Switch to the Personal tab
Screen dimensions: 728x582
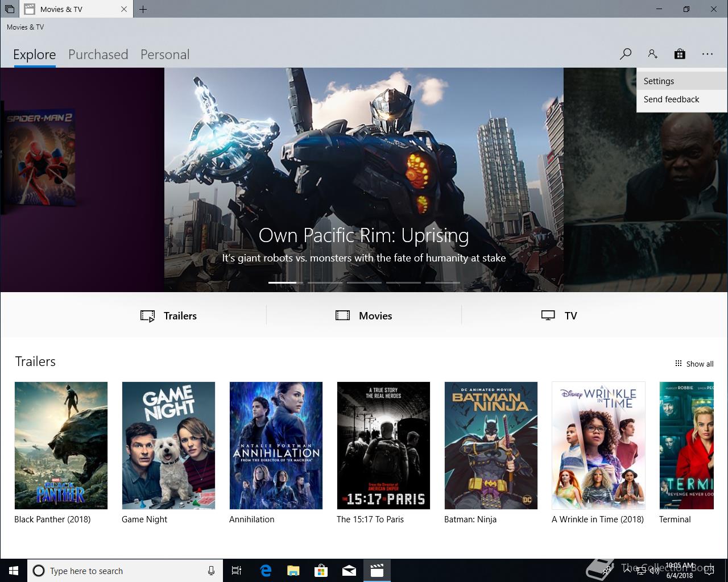pyautogui.click(x=165, y=55)
